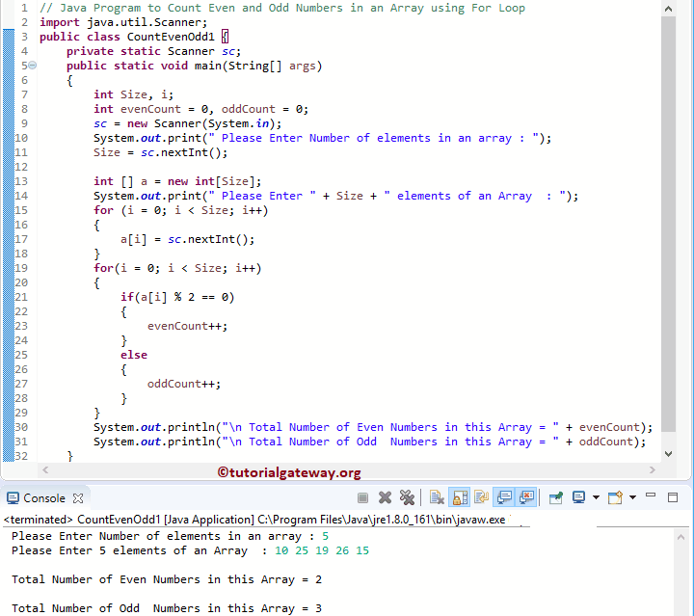Close the Console tab
This screenshot has height=616, width=694.
(x=78, y=498)
